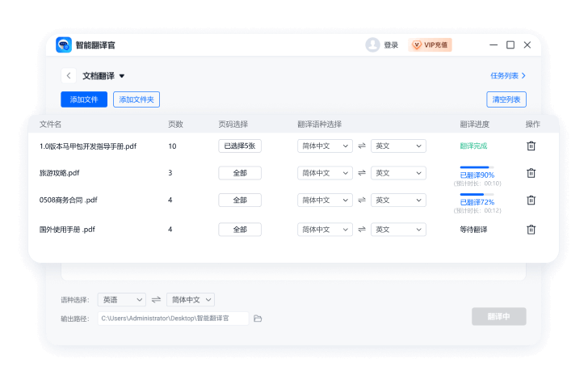The height and width of the screenshot is (380, 588).
Task: Swap languages for 0508商务合同.pdf
Action: 362,201
